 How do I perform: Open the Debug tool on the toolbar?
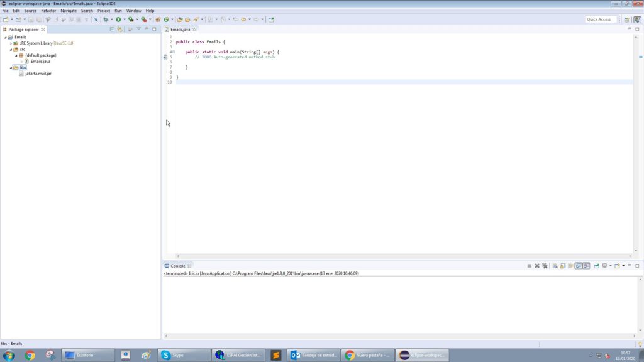tap(106, 19)
